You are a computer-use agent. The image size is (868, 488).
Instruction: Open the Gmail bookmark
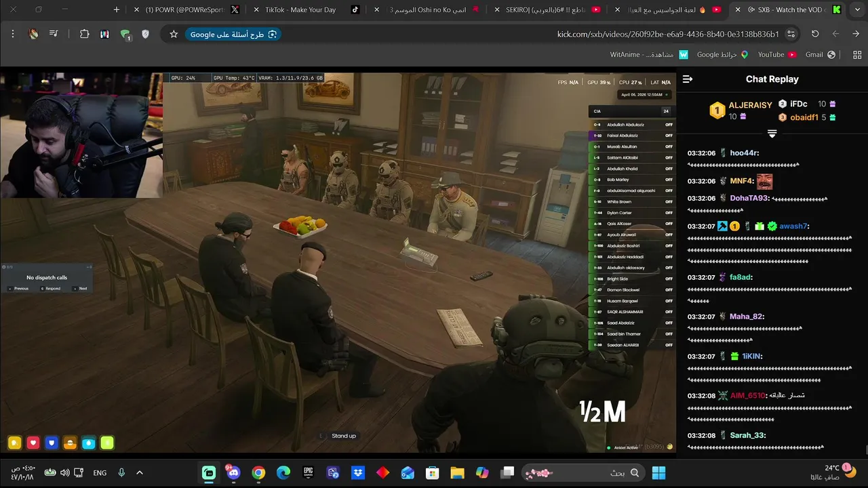[819, 54]
